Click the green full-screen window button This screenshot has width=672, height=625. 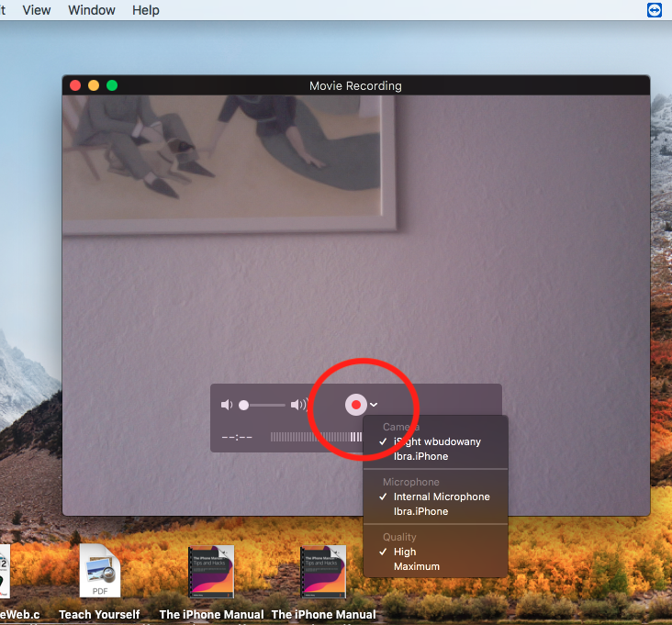pos(112,85)
